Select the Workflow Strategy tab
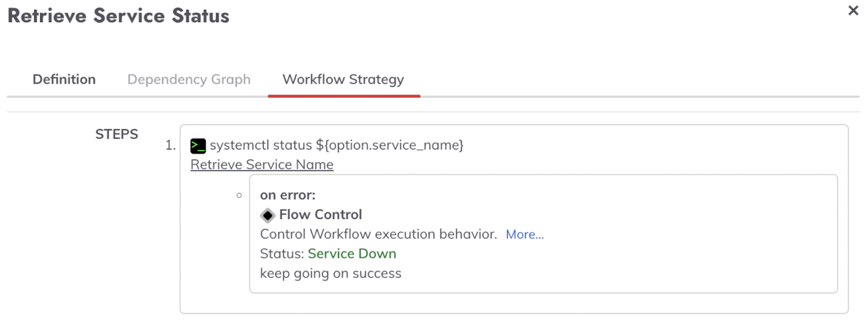Image resolution: width=868 pixels, height=321 pixels. click(343, 79)
